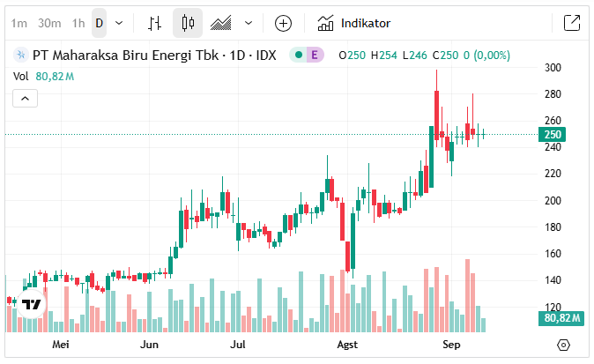
Task: Click the Vol 80,82M indicator label
Action: [43, 77]
